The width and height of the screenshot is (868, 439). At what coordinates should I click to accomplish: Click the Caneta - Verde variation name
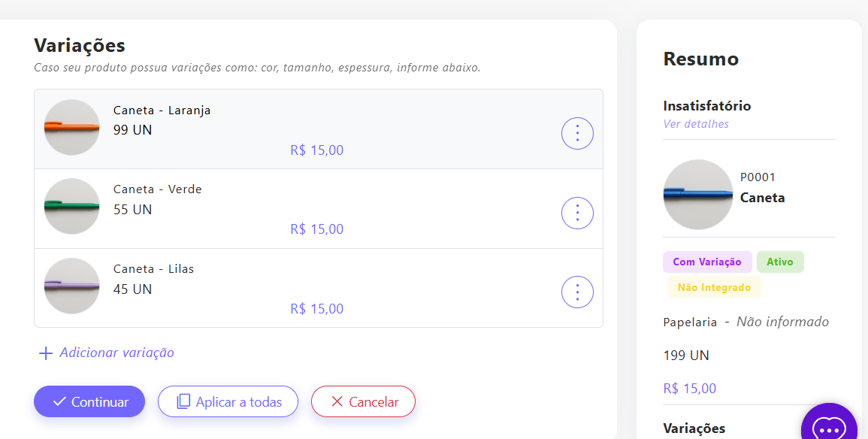coord(158,189)
